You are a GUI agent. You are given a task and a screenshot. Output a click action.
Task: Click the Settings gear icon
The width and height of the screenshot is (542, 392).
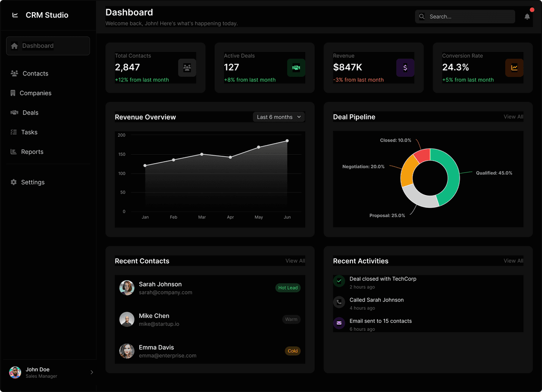pyautogui.click(x=14, y=182)
